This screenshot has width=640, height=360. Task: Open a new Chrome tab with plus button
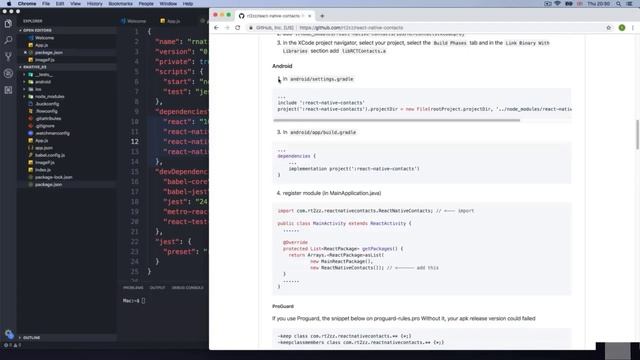coord(322,16)
